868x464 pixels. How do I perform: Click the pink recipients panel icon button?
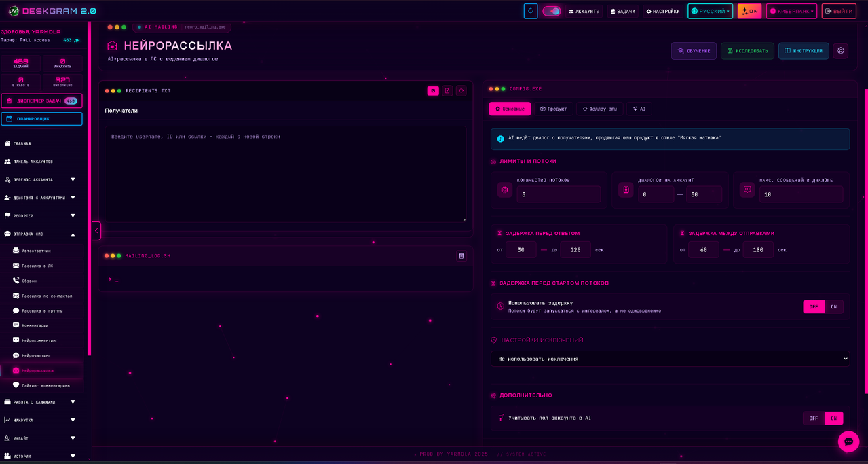pos(432,91)
